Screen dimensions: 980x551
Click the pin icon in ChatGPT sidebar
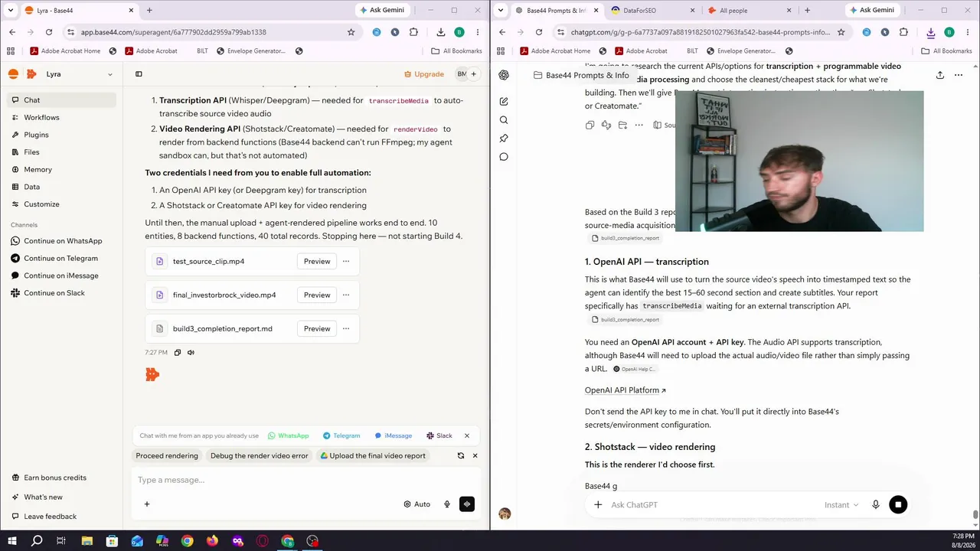click(504, 139)
